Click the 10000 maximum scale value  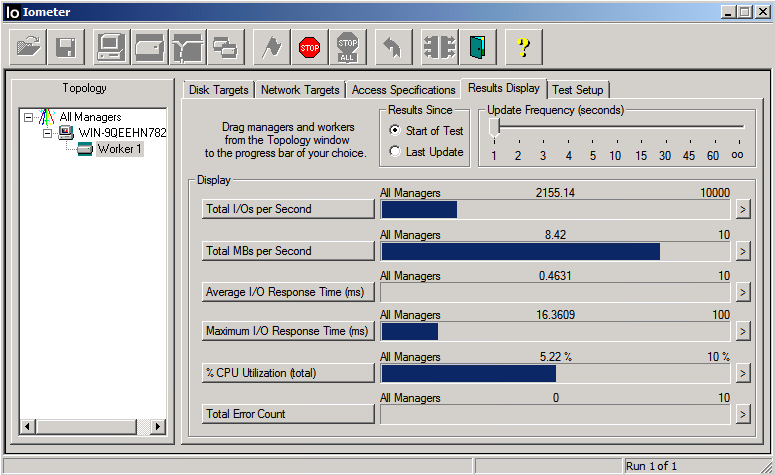(715, 193)
